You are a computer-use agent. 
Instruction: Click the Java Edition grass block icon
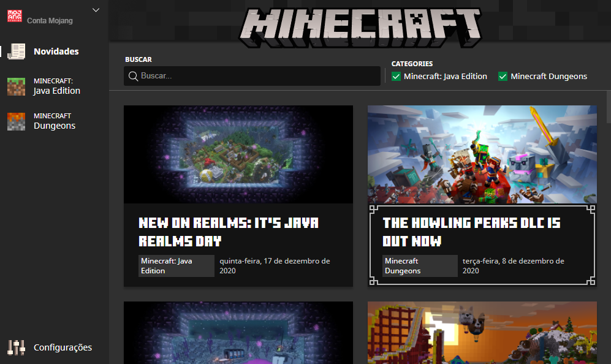pos(17,86)
